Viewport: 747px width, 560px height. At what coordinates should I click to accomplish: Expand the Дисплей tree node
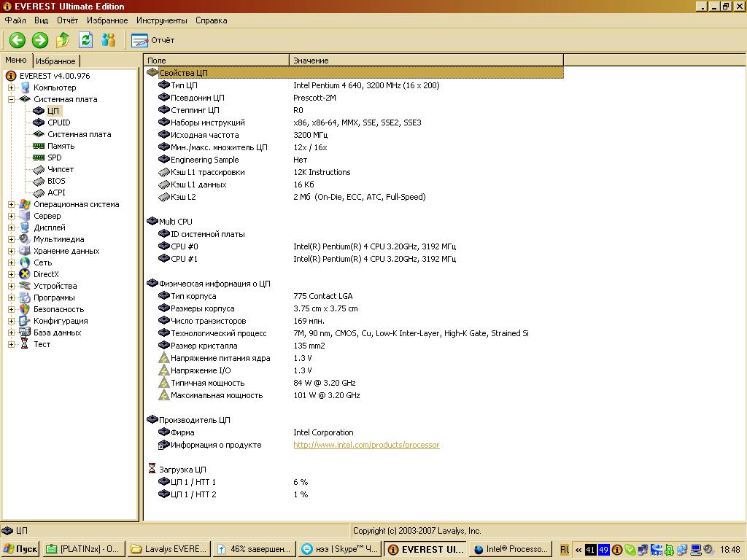coord(11,227)
